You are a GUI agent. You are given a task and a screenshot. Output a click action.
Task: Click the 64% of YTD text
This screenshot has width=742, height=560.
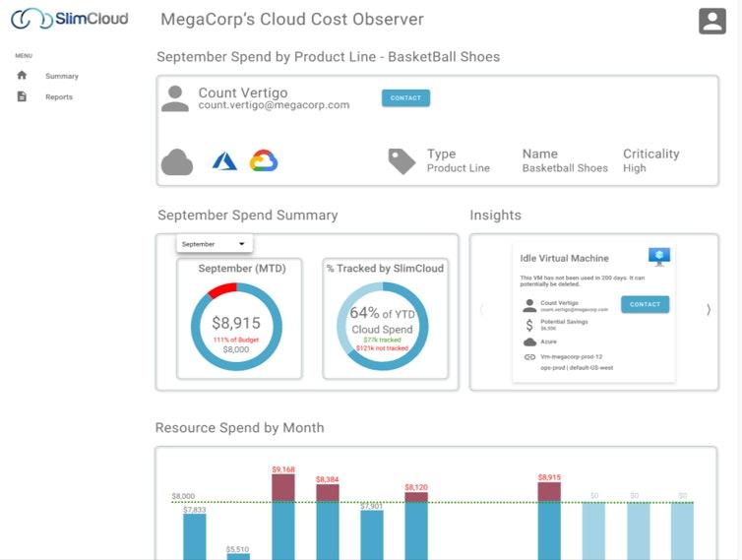(x=382, y=313)
